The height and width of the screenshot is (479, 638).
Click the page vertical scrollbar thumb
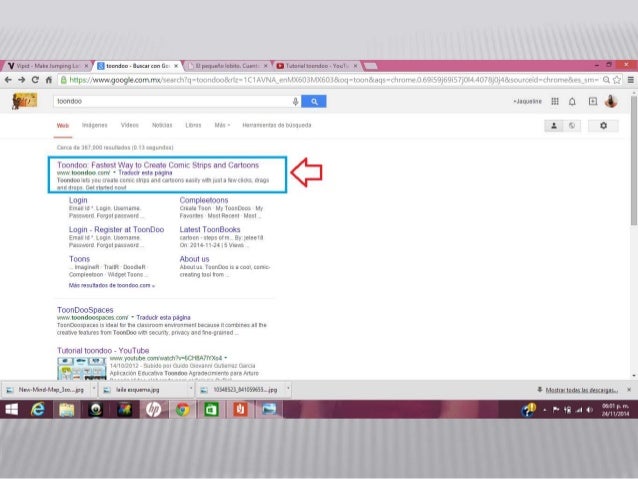tap(634, 161)
